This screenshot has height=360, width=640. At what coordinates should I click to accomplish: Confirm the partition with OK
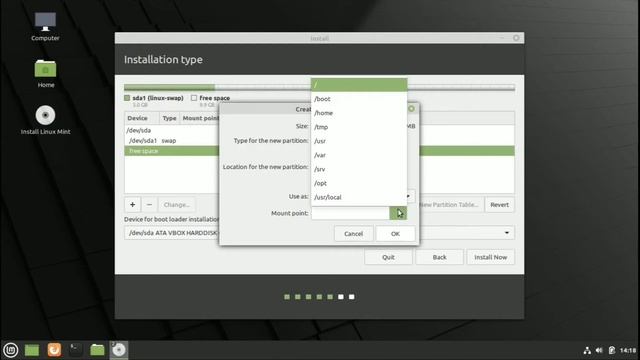tap(395, 233)
